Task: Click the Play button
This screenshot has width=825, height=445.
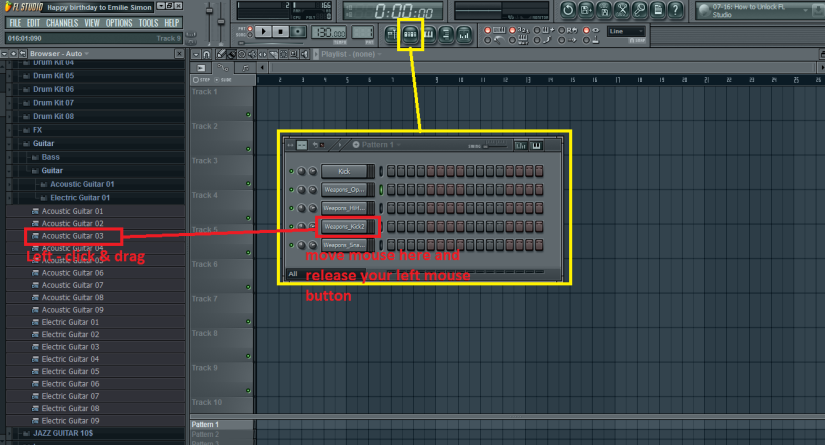Action: [264, 32]
